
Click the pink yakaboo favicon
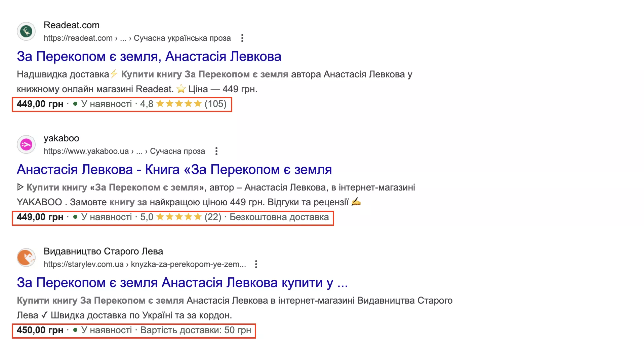[x=26, y=144]
